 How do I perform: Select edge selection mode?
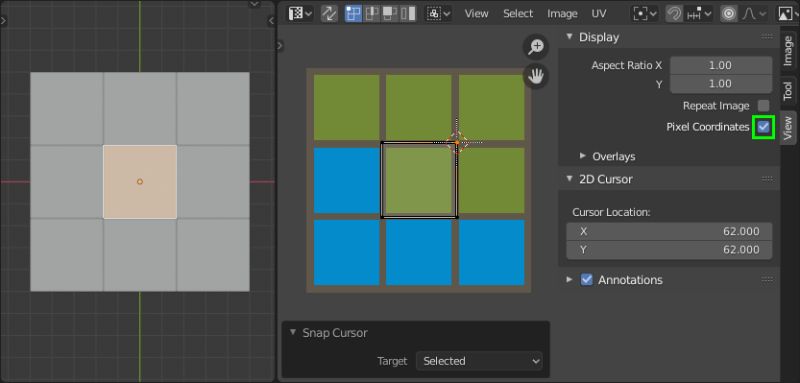(x=372, y=14)
